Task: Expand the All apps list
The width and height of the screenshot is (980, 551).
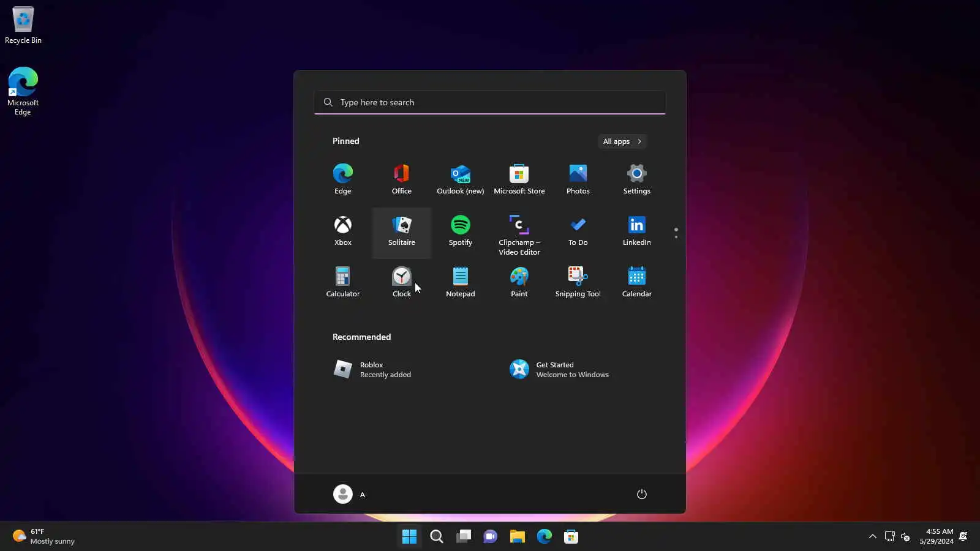Action: pyautogui.click(x=622, y=141)
